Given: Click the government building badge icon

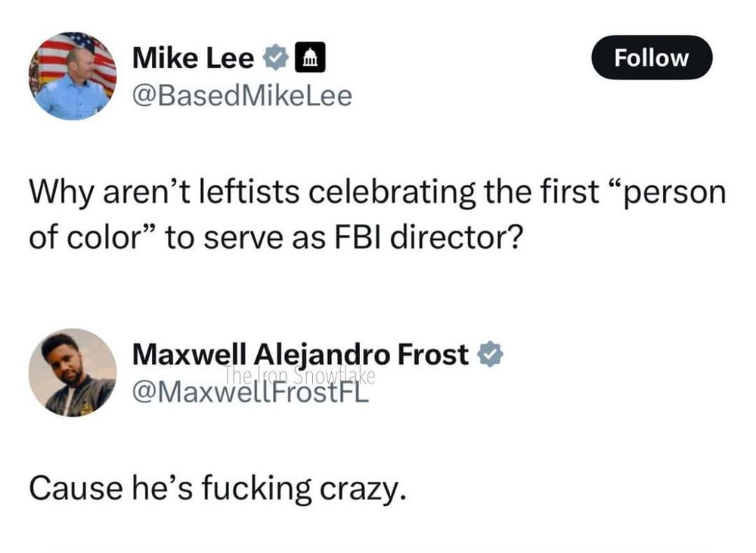Looking at the screenshot, I should click(x=308, y=57).
